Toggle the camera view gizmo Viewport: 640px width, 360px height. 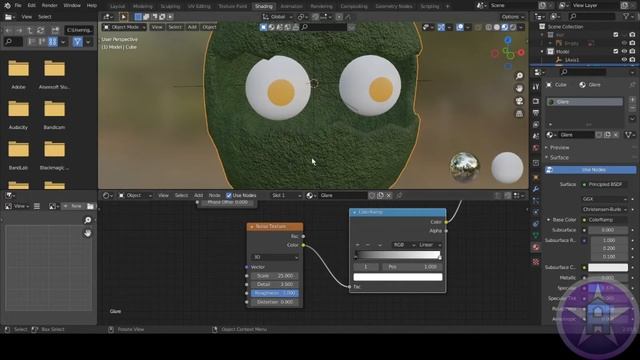(x=519, y=101)
